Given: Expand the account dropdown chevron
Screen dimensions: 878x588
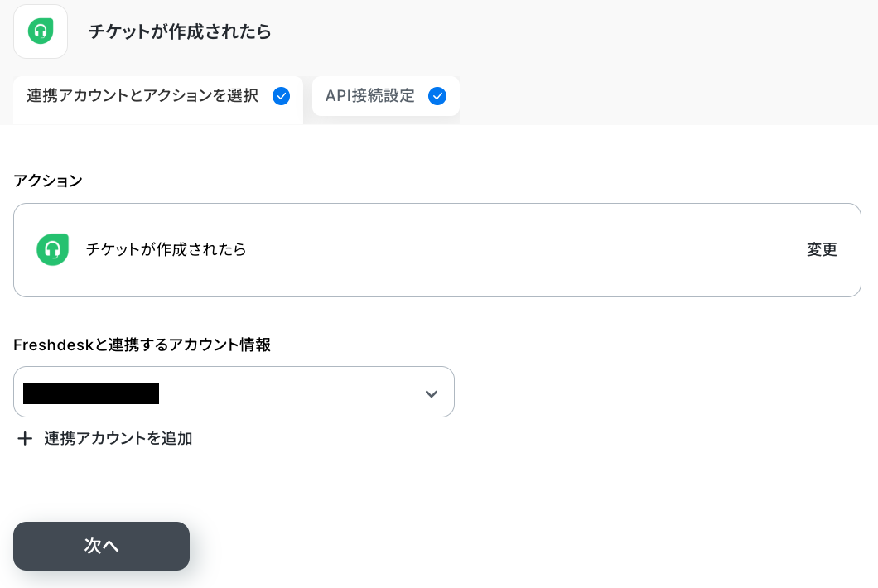Looking at the screenshot, I should 432,393.
